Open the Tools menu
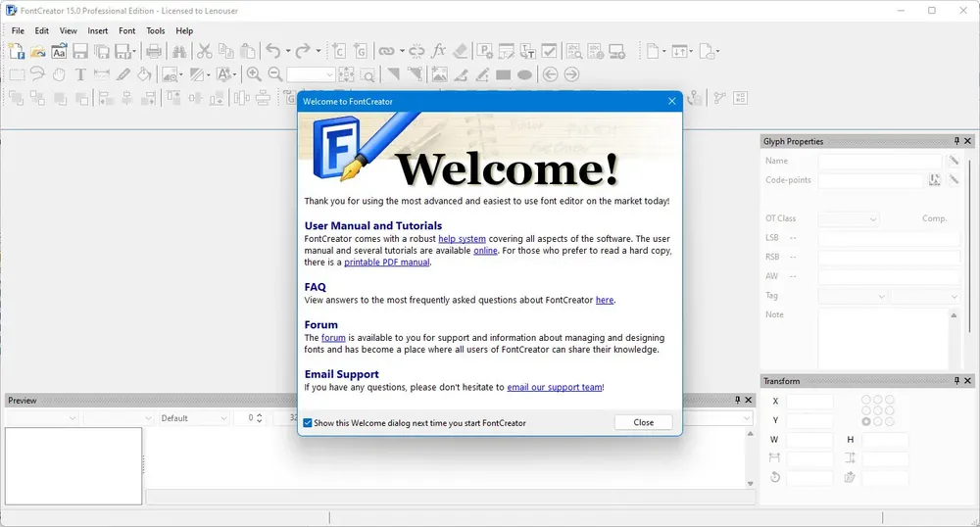Viewport: 980px width, 527px height. [156, 30]
